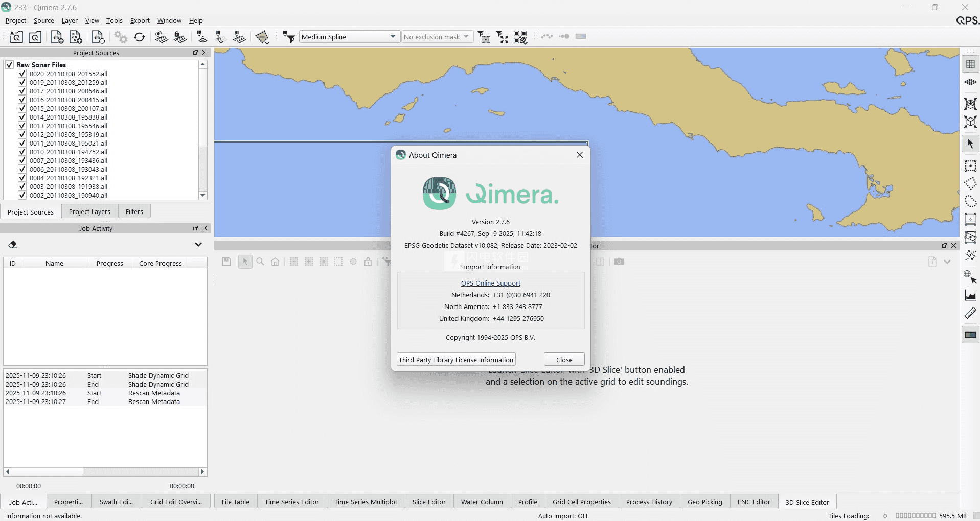Click Third Party Library License Information button
980x521 pixels.
pyautogui.click(x=455, y=360)
